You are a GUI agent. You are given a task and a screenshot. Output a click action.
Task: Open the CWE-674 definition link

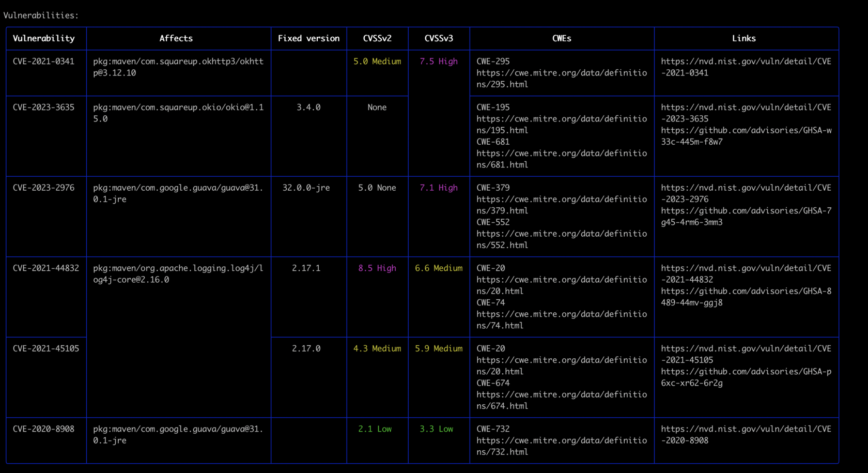pos(562,400)
